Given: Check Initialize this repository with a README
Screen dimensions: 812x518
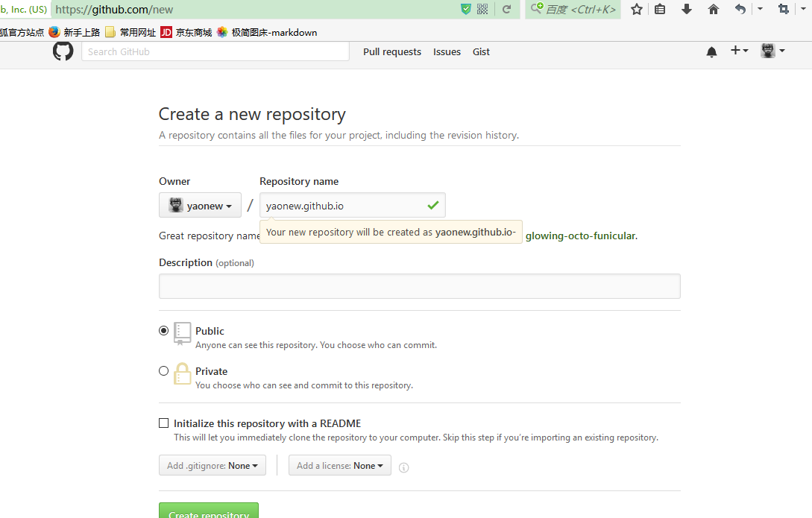Looking at the screenshot, I should click(x=164, y=423).
